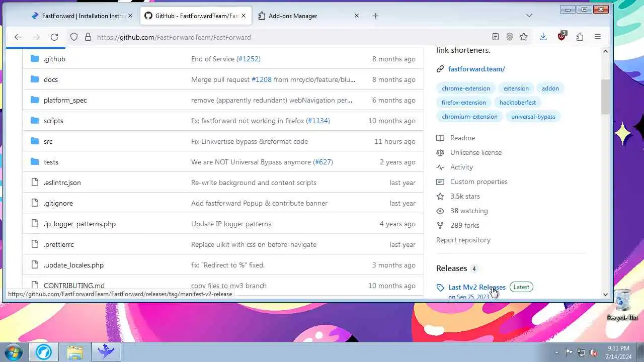The height and width of the screenshot is (362, 644).
Task: Close the FastForward Installation tab
Action: [x=130, y=16]
